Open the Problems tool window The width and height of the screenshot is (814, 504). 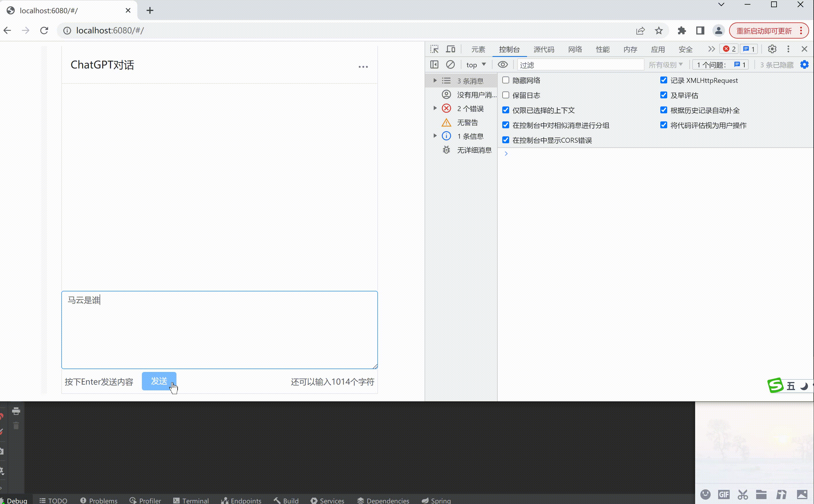(99, 500)
